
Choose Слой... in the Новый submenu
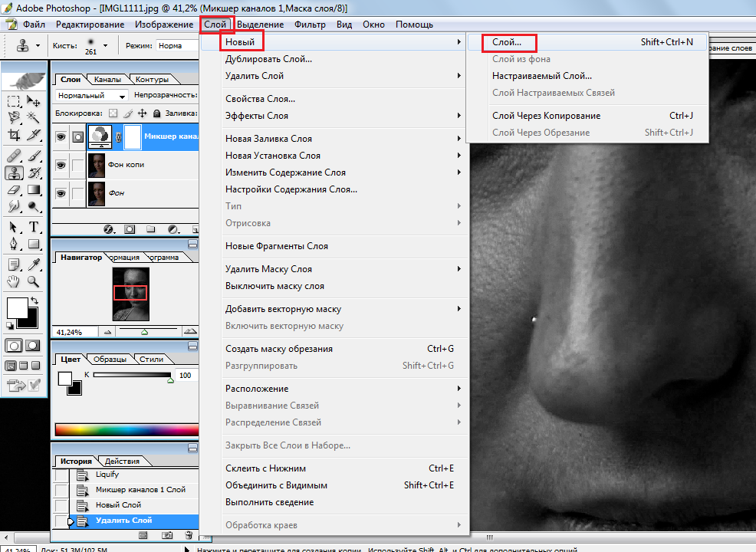pyautogui.click(x=587, y=42)
